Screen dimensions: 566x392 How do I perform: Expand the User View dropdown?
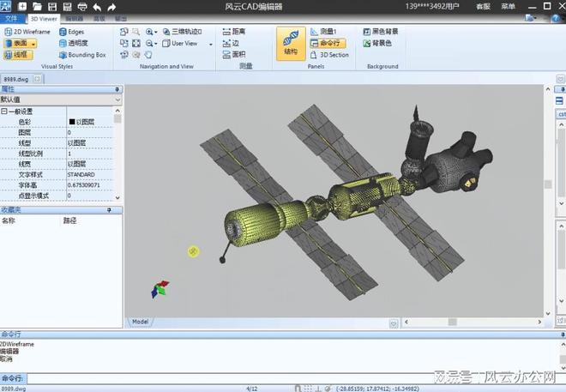(x=185, y=43)
